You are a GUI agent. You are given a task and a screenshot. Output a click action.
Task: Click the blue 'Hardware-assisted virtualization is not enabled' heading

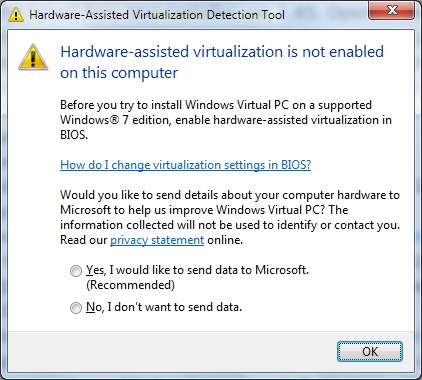tap(222, 52)
